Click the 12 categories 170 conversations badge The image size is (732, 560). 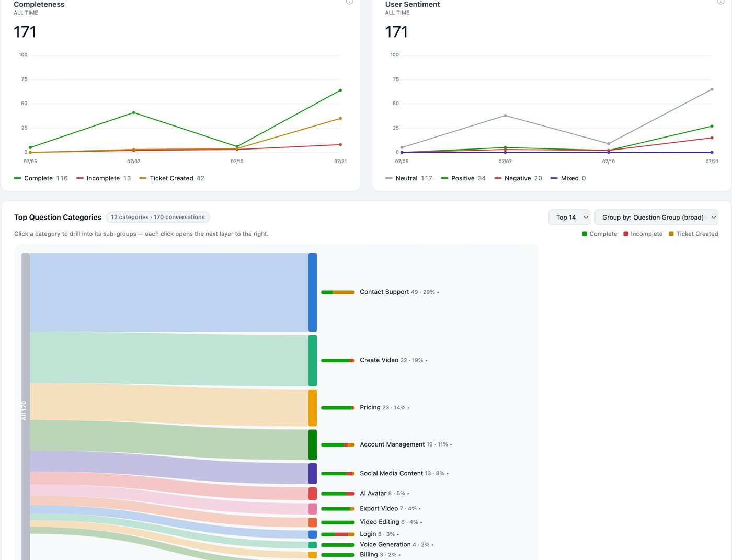click(x=158, y=218)
